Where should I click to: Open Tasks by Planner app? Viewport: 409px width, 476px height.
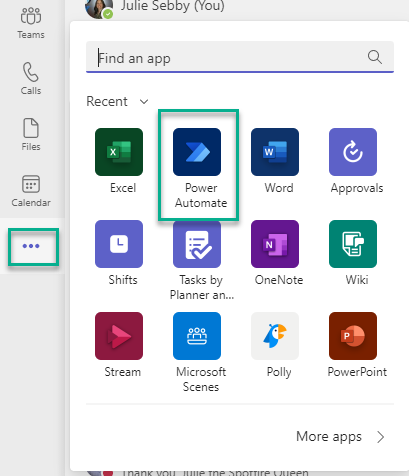197,244
